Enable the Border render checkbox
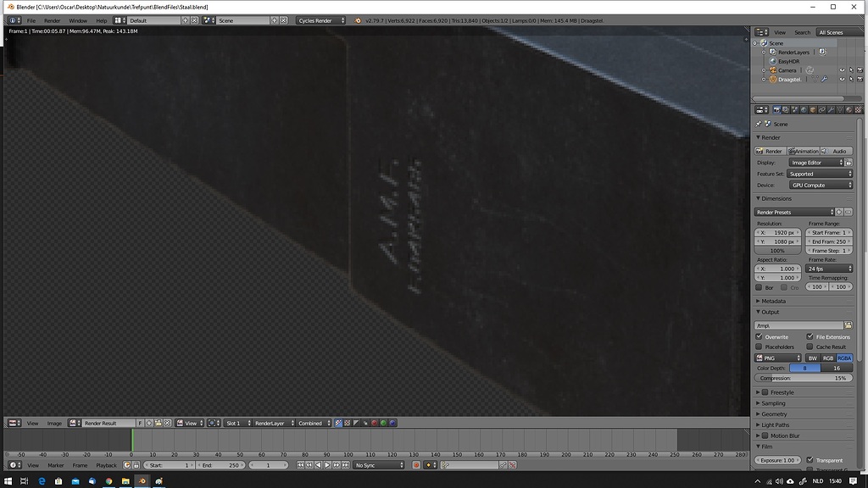Image resolution: width=868 pixels, height=488 pixels. click(759, 287)
